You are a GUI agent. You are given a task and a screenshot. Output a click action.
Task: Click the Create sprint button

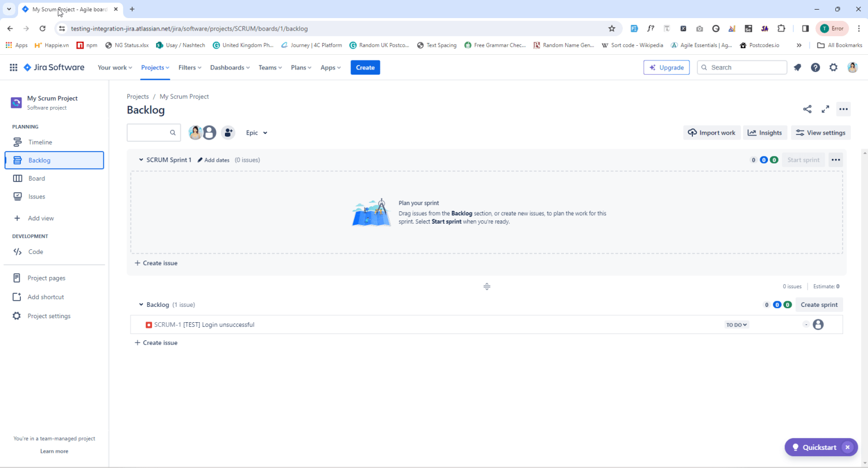pyautogui.click(x=819, y=305)
